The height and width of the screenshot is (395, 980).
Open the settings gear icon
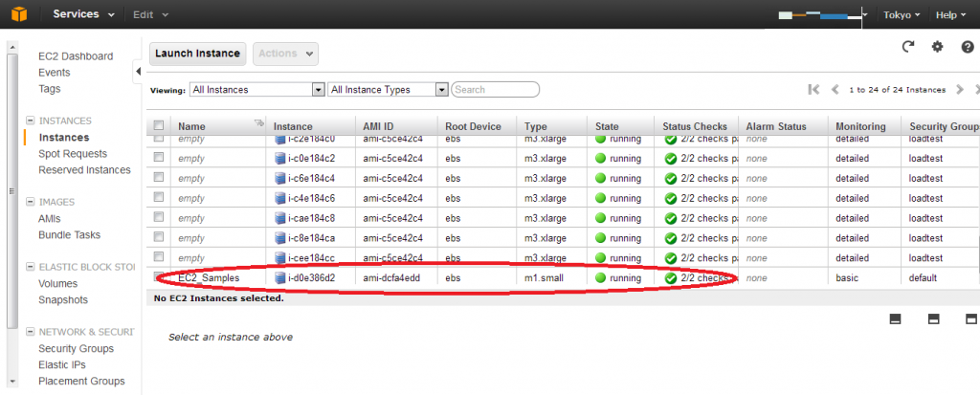937,47
